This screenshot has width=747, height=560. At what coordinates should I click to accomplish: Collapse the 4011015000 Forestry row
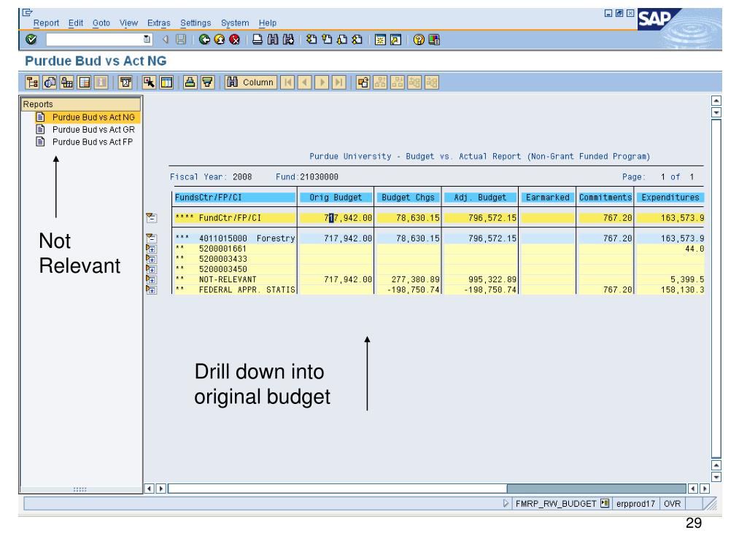click(x=152, y=238)
